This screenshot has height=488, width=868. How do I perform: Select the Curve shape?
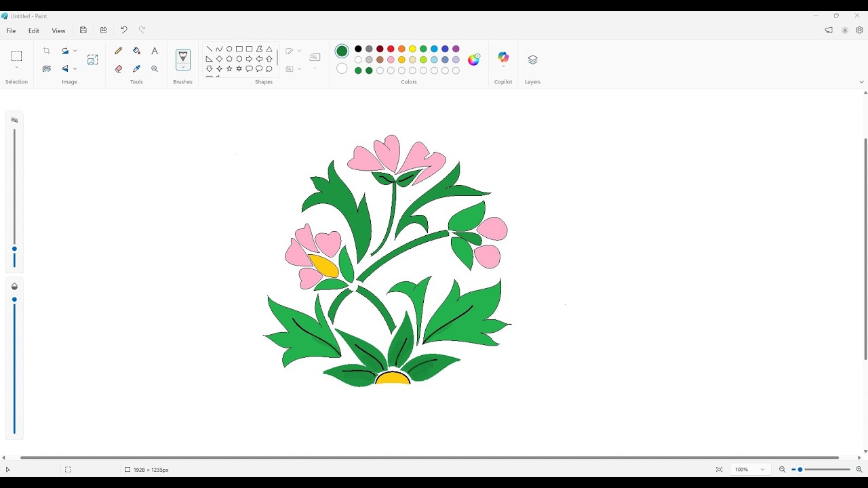click(x=219, y=49)
